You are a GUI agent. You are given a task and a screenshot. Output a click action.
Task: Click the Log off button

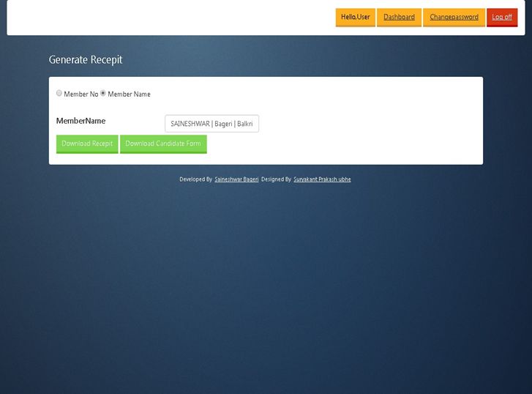point(502,18)
